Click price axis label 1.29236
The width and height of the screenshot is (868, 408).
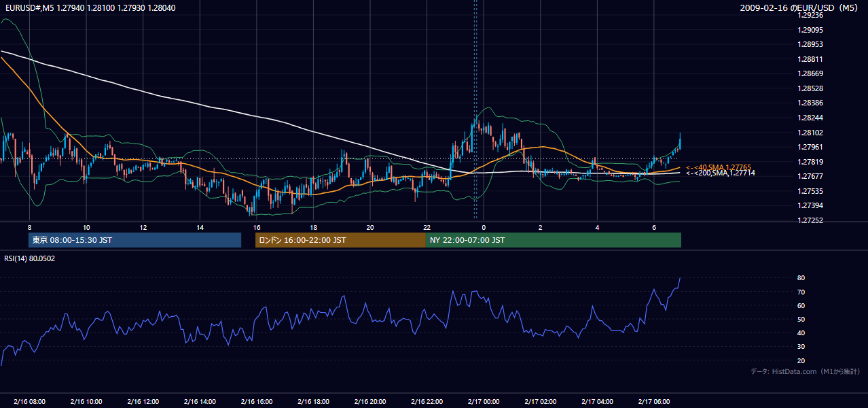coord(810,15)
